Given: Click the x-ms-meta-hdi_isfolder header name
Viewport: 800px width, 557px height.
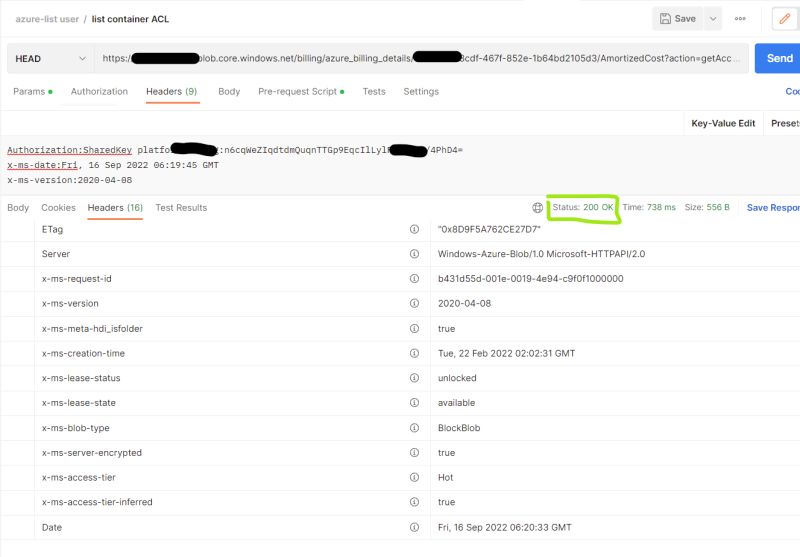Looking at the screenshot, I should [92, 328].
